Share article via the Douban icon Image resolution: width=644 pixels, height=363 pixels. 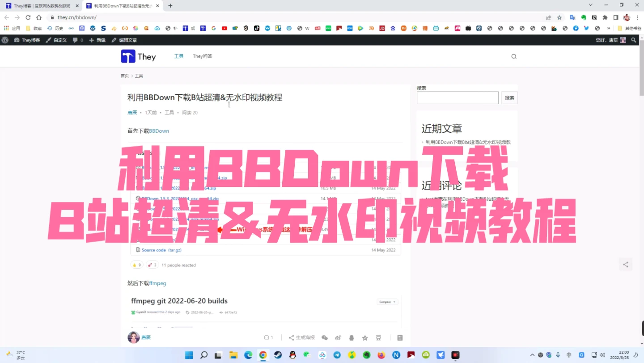(378, 338)
